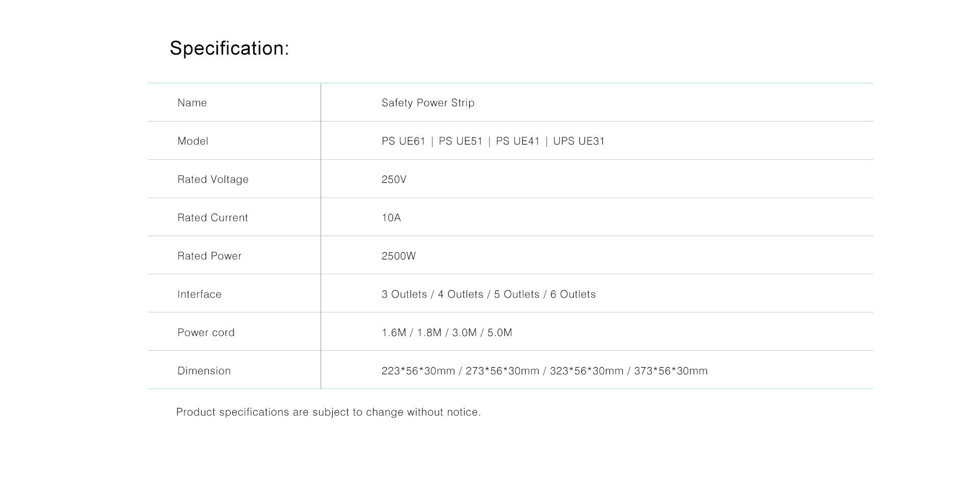Select the Rated Power label
Image resolution: width=980 pixels, height=485 pixels.
coord(209,256)
